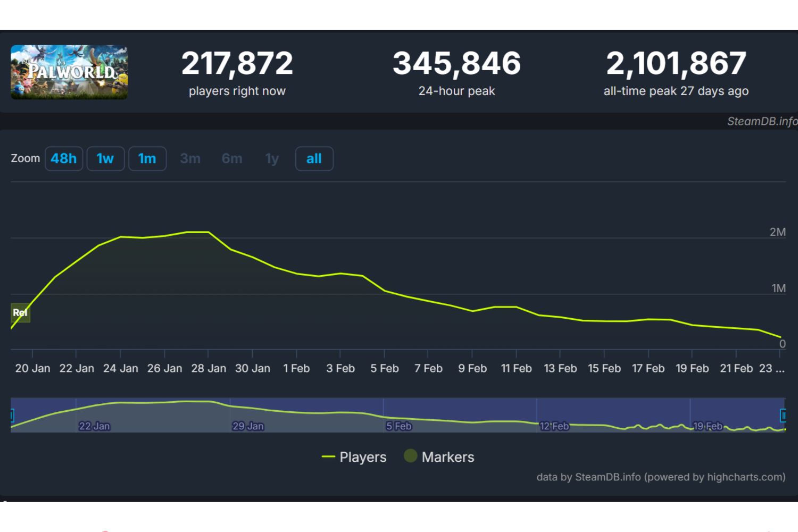Image resolution: width=798 pixels, height=532 pixels.
Task: Click the 28 Jan axis label
Action: click(209, 368)
